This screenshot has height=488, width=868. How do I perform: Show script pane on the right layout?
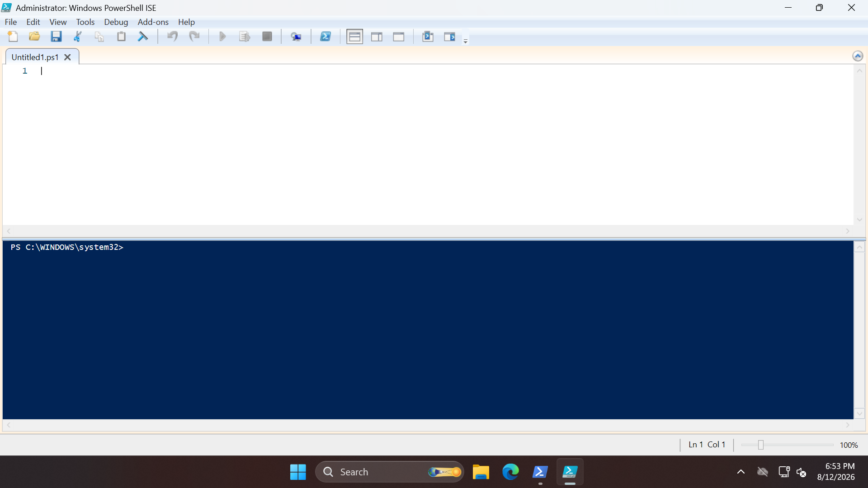pyautogui.click(x=377, y=37)
